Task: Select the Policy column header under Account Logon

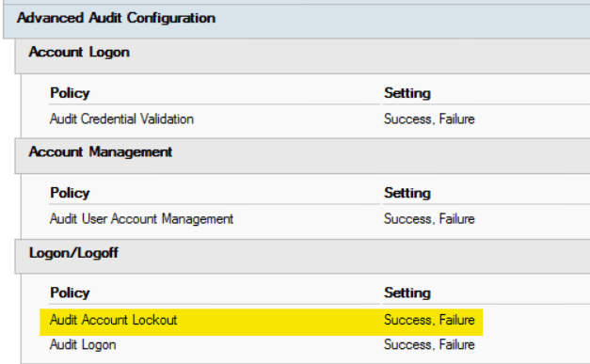Action: (x=70, y=93)
